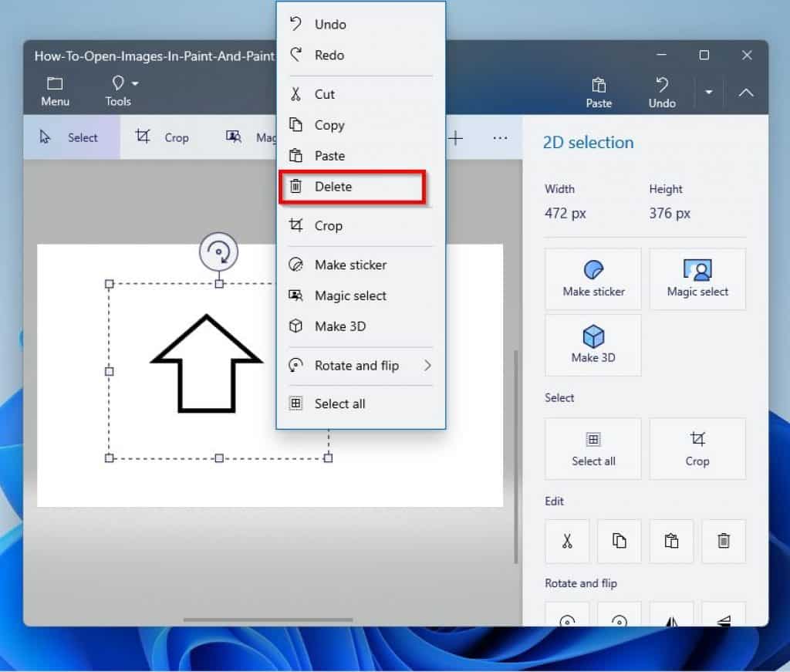Image resolution: width=790 pixels, height=672 pixels.
Task: Click Select all tile in side panel
Action: click(x=593, y=448)
